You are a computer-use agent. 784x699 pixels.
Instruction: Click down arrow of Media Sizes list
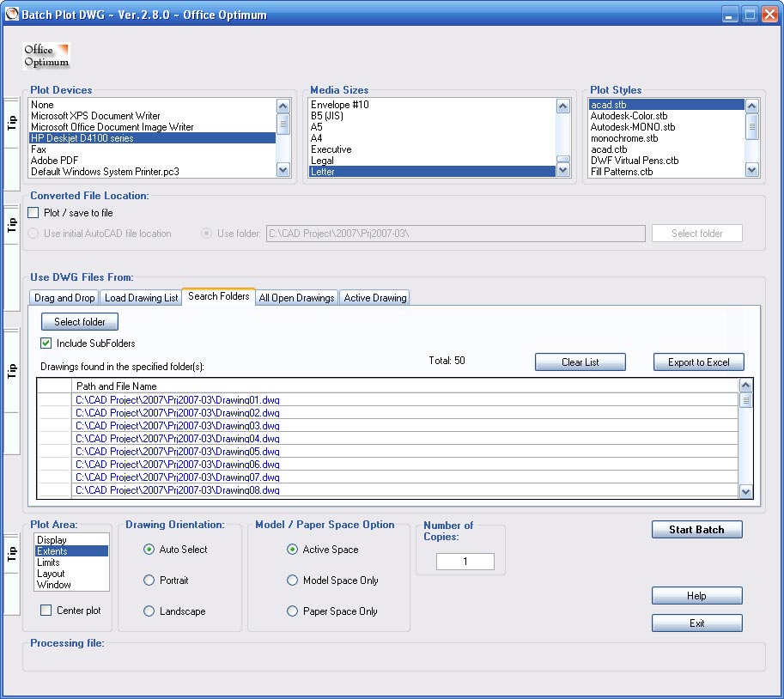click(x=563, y=170)
